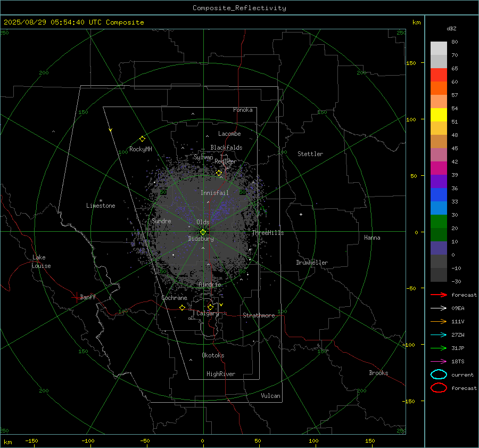
Task: Click the red forecast arrow in legend
Action: [439, 295]
